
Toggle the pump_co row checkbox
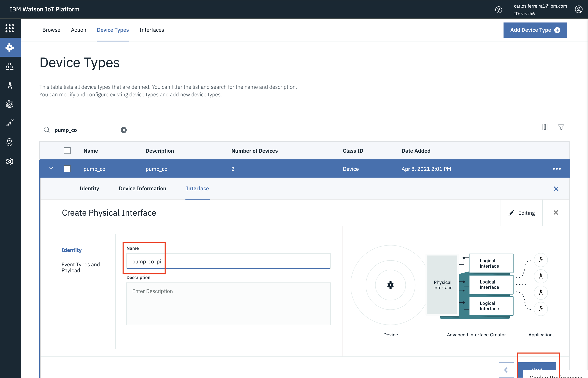click(67, 169)
